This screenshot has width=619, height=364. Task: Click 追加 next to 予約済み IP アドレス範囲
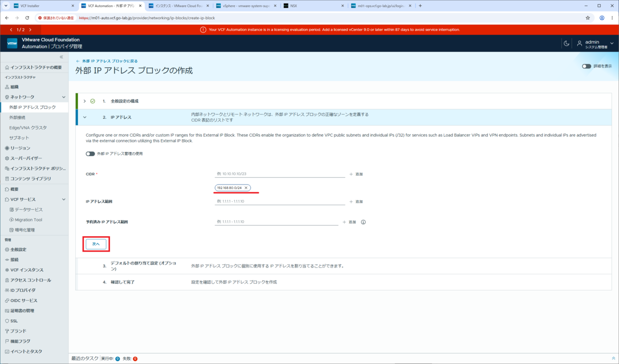pyautogui.click(x=349, y=222)
